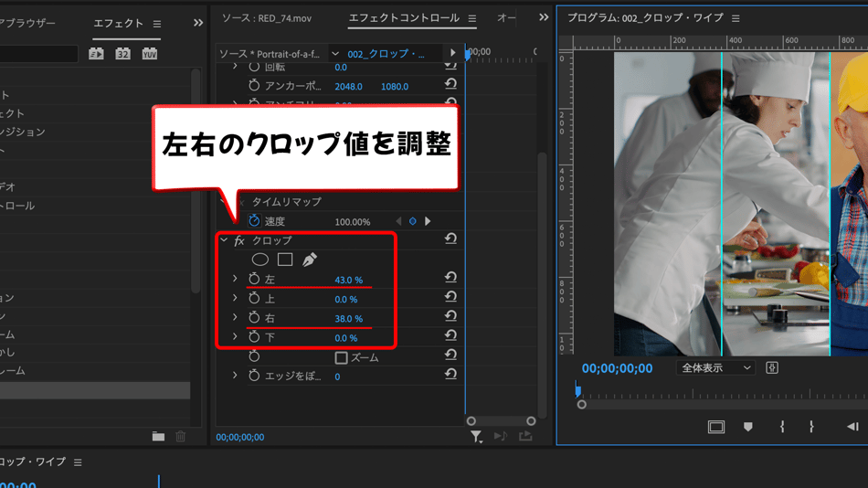
Task: Click the add marker icon in Program monitor
Action: click(x=747, y=427)
